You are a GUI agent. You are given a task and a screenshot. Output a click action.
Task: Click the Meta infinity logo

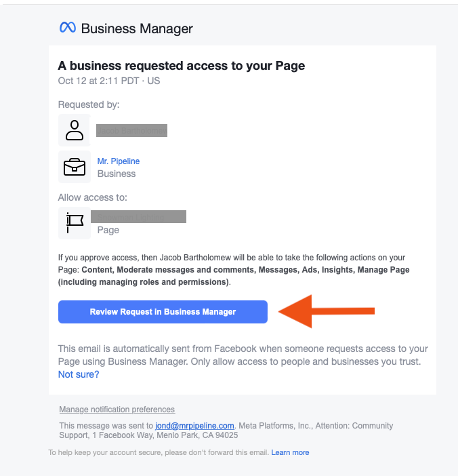67,27
